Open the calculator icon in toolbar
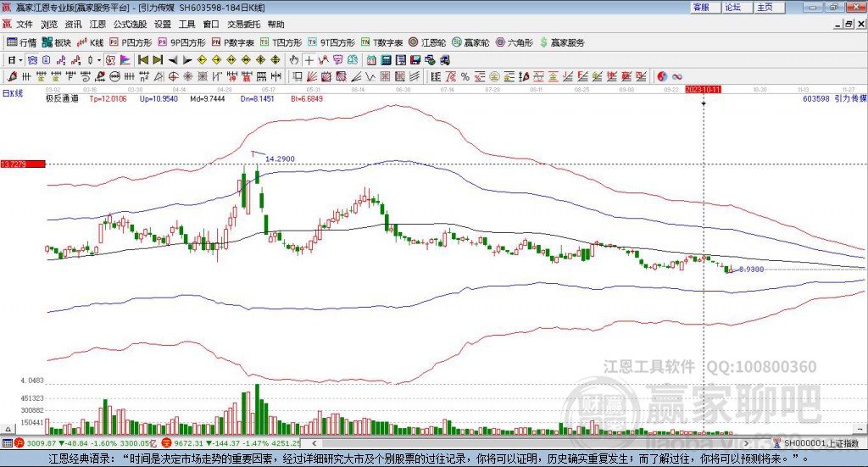 tap(386, 60)
